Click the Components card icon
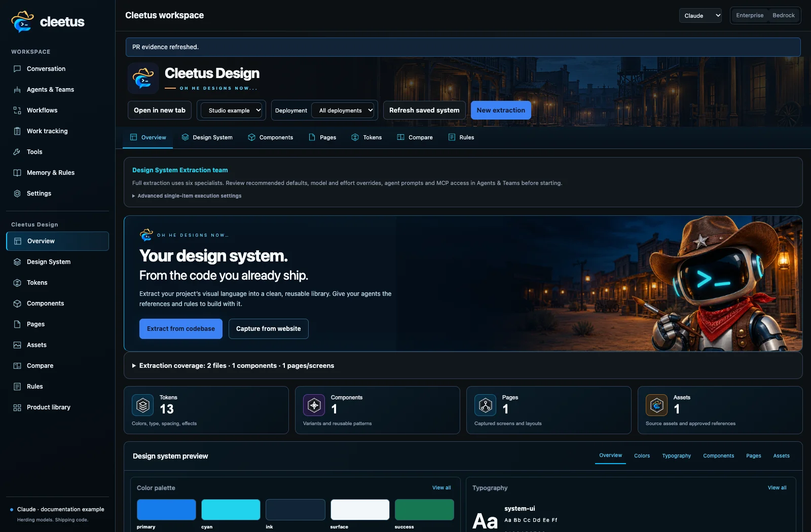Viewport: 811px width, 532px height. [x=314, y=405]
